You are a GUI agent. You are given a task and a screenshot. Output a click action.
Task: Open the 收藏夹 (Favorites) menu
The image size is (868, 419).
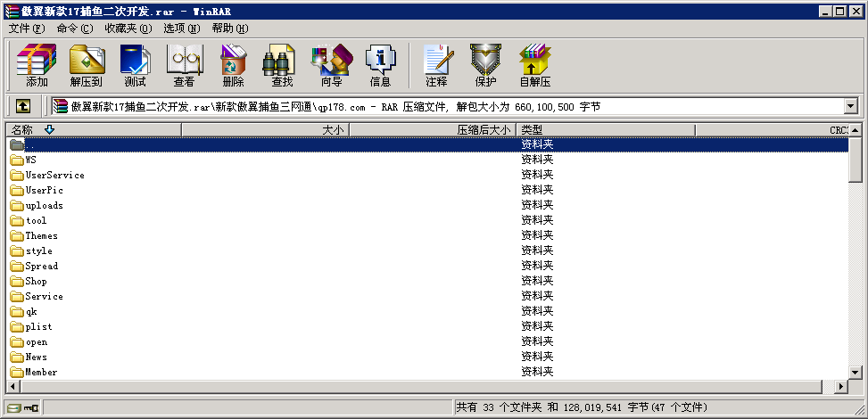(128, 29)
